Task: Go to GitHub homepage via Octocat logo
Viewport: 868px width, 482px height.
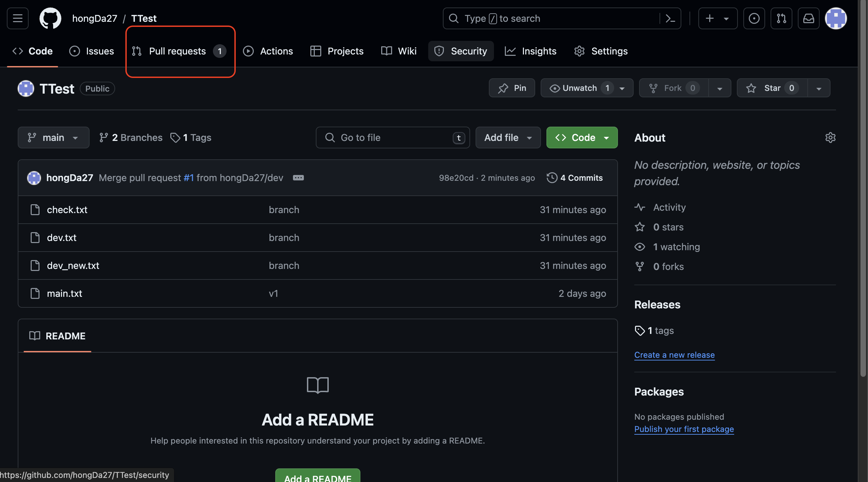Action: [x=50, y=18]
